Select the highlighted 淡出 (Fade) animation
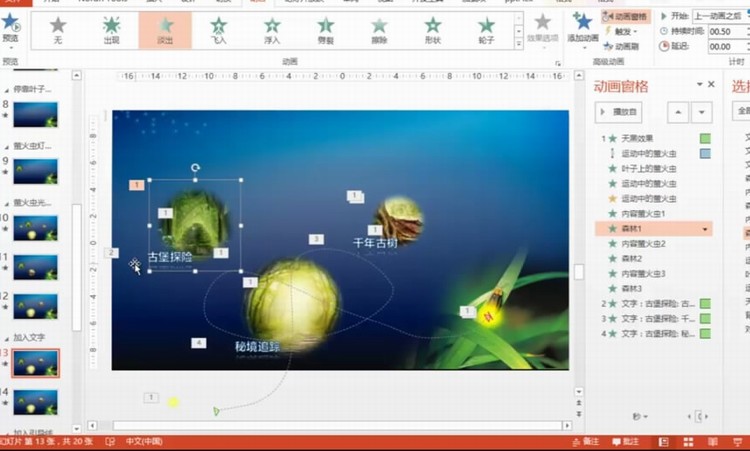This screenshot has width=750, height=451. click(x=165, y=30)
